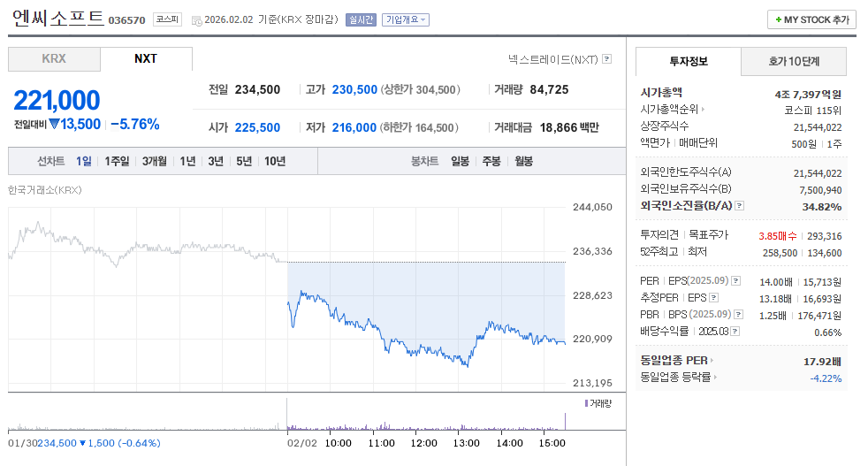Viewport: 868px width, 466px height.
Task: Click the blue intraday price line chart
Action: [426, 327]
